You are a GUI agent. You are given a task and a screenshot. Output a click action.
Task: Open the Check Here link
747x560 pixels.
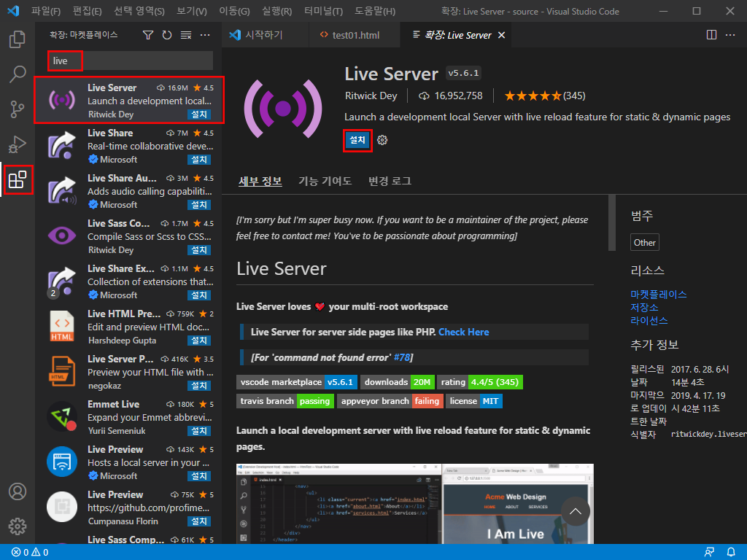(x=463, y=332)
